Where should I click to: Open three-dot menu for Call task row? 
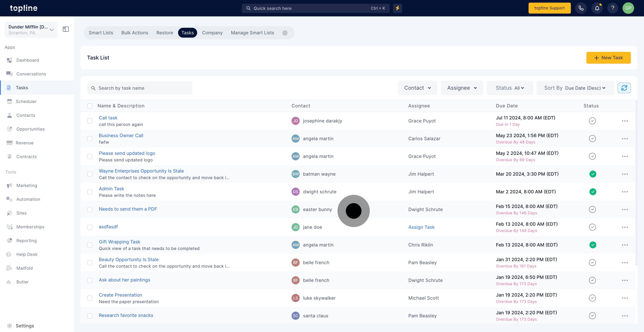[x=625, y=121]
